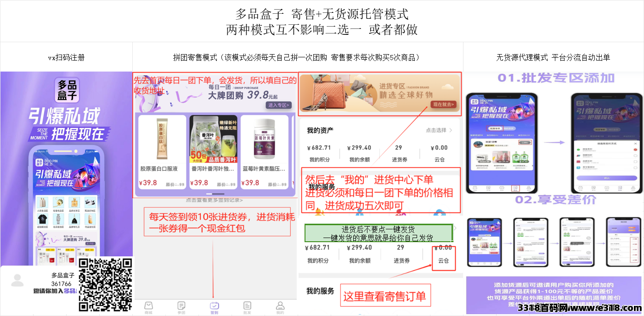Expand 点击选择 in 我的资产
This screenshot has width=644, height=316.
tap(439, 130)
